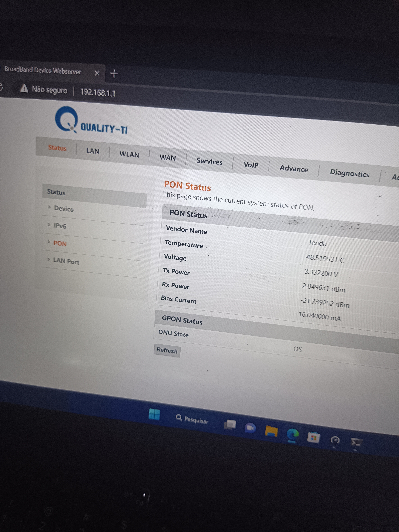Open the Terminal taskbar icon
The height and width of the screenshot is (532, 399).
tap(356, 442)
